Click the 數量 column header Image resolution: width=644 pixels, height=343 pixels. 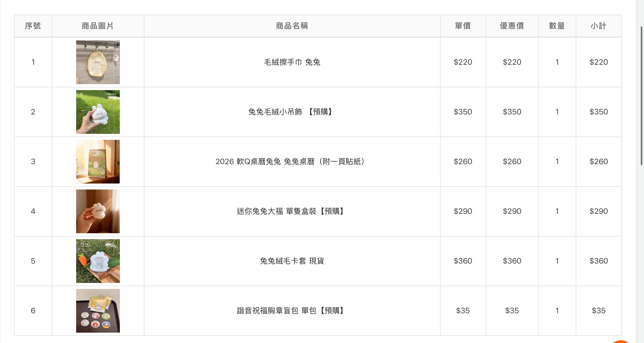[x=557, y=26]
